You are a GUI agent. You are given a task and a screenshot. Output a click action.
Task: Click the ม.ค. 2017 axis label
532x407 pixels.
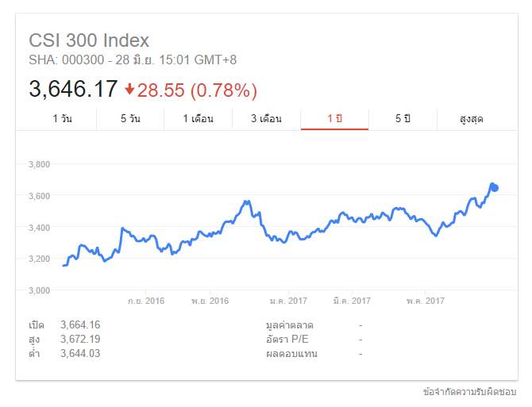click(288, 301)
